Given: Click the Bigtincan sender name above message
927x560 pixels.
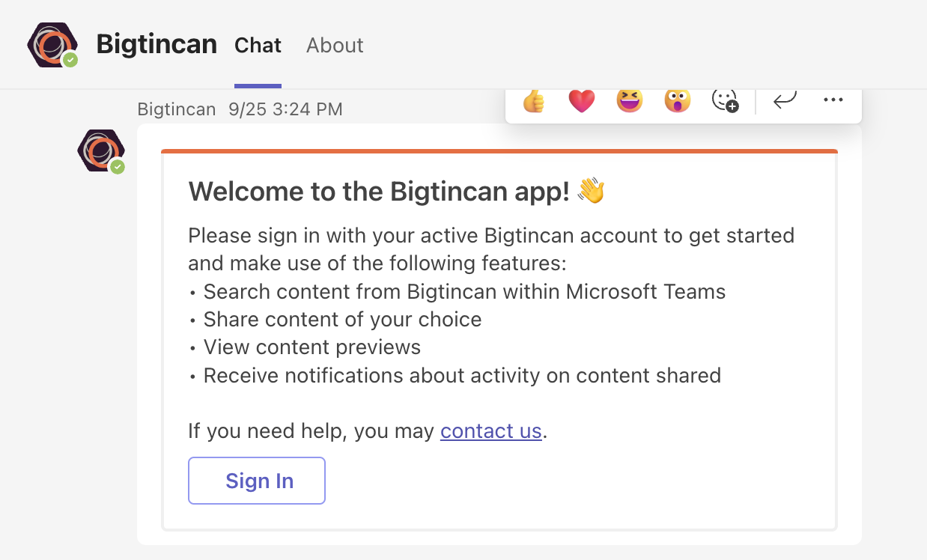Looking at the screenshot, I should [177, 109].
